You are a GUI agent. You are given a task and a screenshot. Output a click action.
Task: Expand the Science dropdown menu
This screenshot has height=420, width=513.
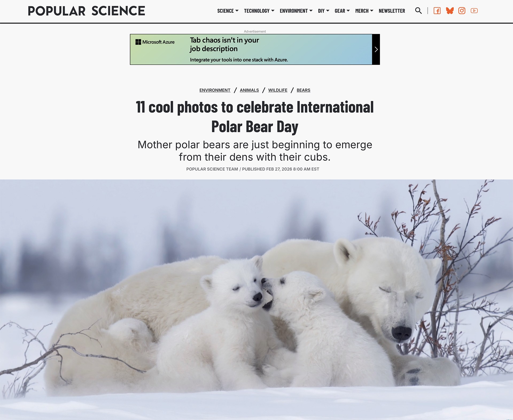tap(228, 11)
